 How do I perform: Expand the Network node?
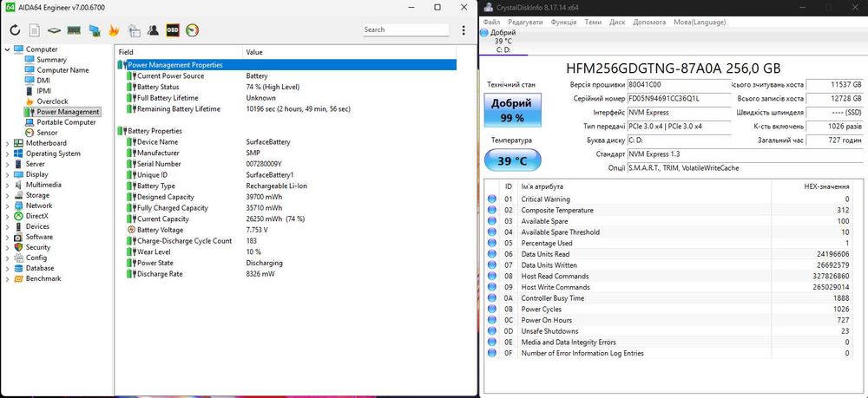[x=7, y=206]
